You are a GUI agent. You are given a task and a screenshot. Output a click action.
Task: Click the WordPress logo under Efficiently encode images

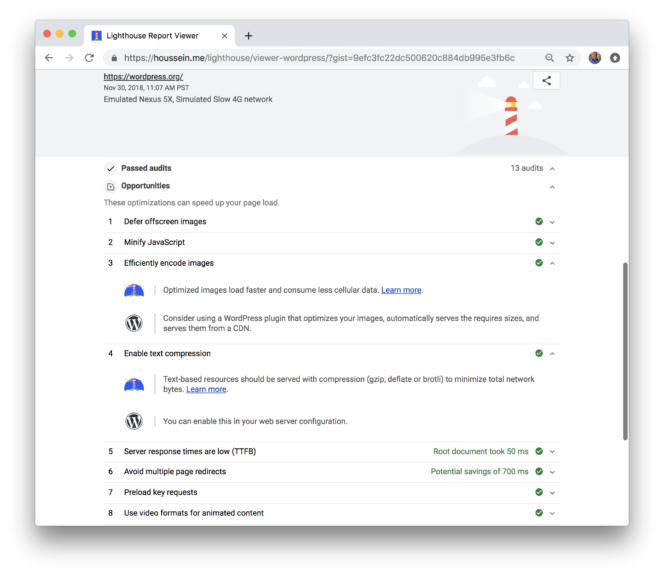[x=134, y=324]
